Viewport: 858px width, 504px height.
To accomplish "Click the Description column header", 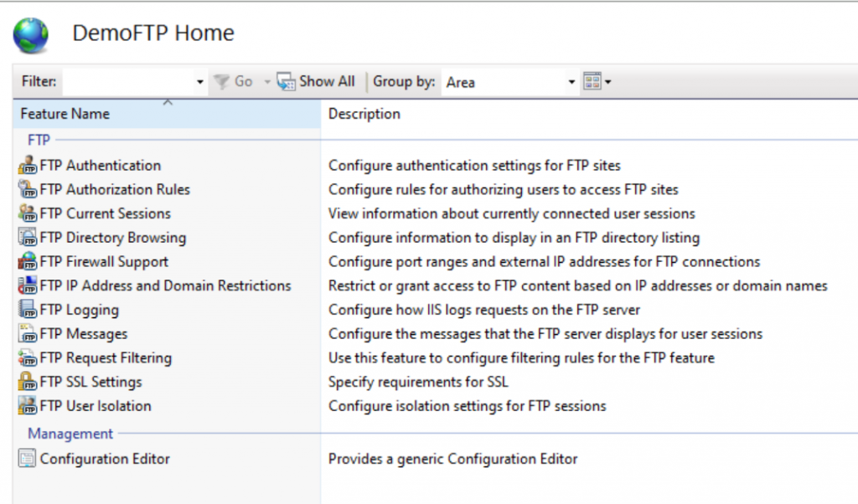I will [x=364, y=114].
